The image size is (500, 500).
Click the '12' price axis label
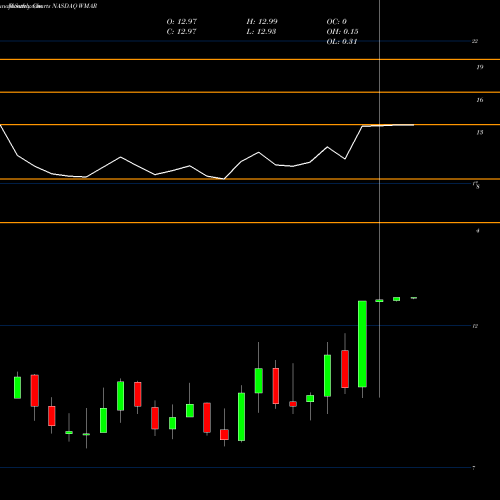pyautogui.click(x=475, y=326)
